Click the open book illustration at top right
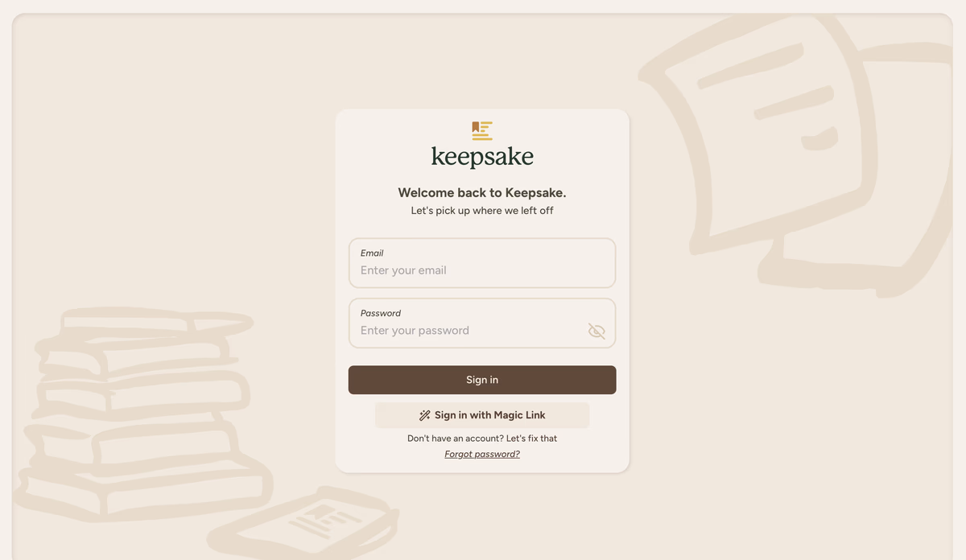The image size is (966, 560). (797, 153)
